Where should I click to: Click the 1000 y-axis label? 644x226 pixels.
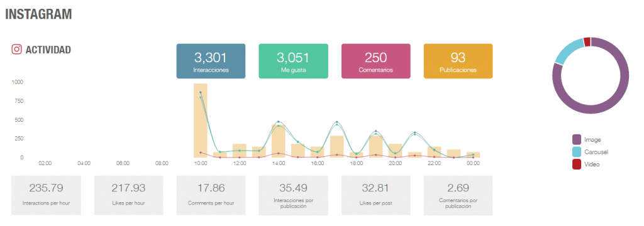pos(18,82)
